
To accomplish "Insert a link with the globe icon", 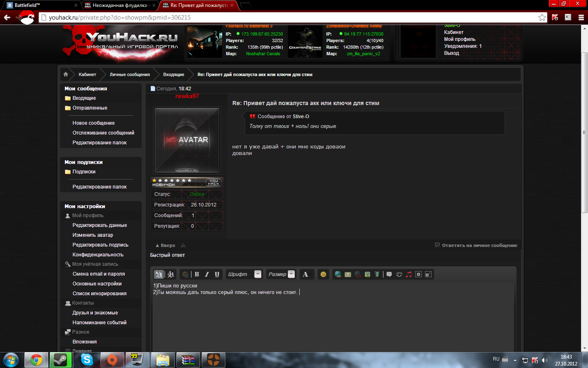I will coord(338,274).
